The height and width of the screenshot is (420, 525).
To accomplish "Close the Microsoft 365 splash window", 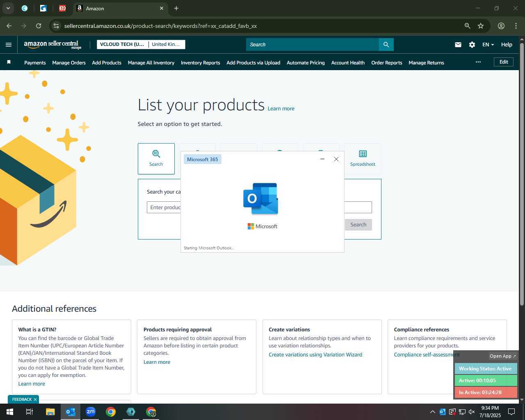I will [336, 159].
